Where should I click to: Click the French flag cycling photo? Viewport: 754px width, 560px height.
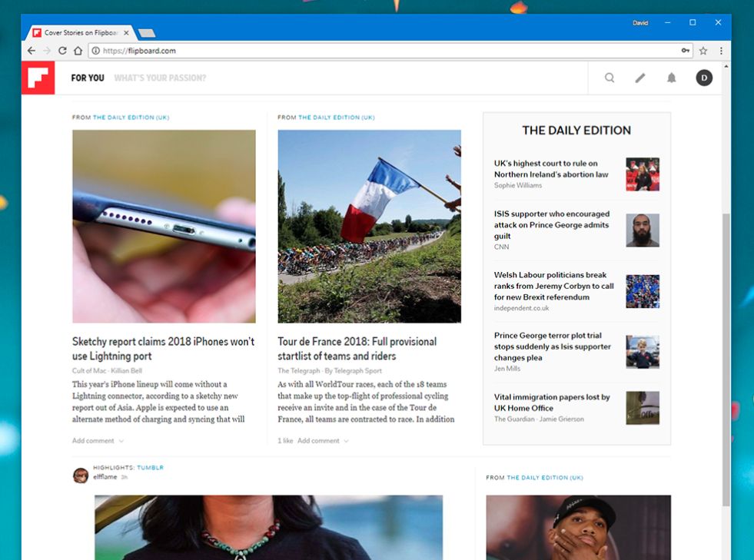(369, 226)
